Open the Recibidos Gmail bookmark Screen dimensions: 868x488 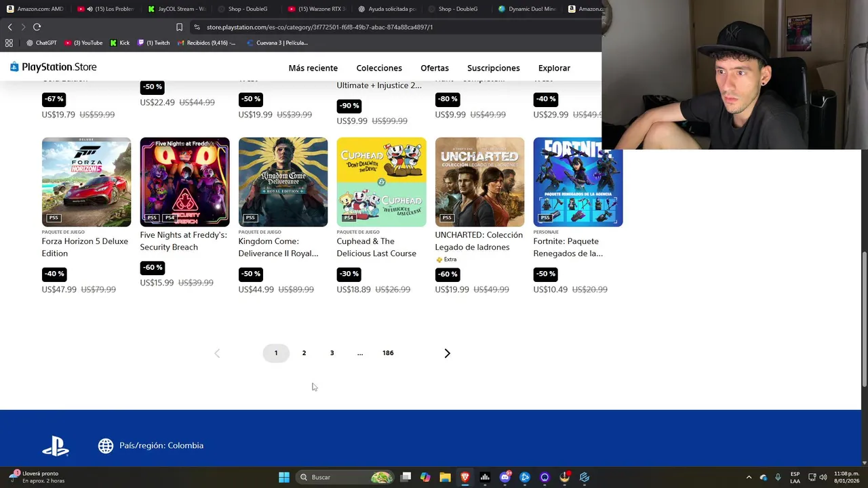point(206,43)
